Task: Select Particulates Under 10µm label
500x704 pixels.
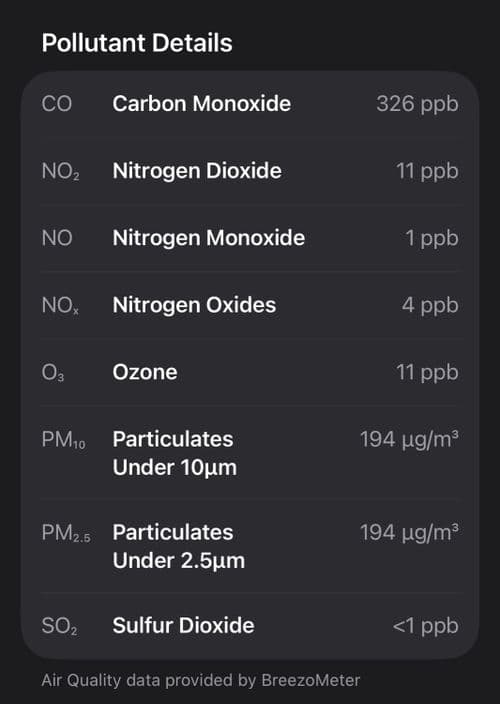Action: (x=175, y=453)
